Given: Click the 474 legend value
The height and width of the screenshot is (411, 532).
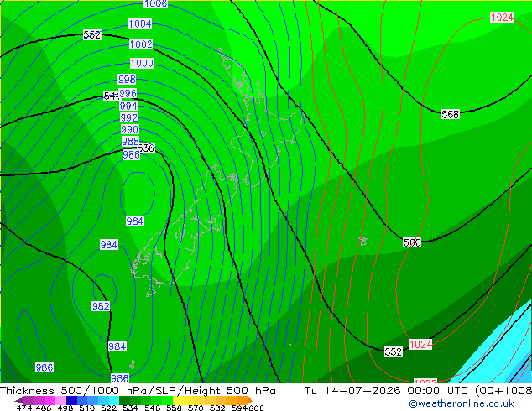Looking at the screenshot, I should 24,408.
